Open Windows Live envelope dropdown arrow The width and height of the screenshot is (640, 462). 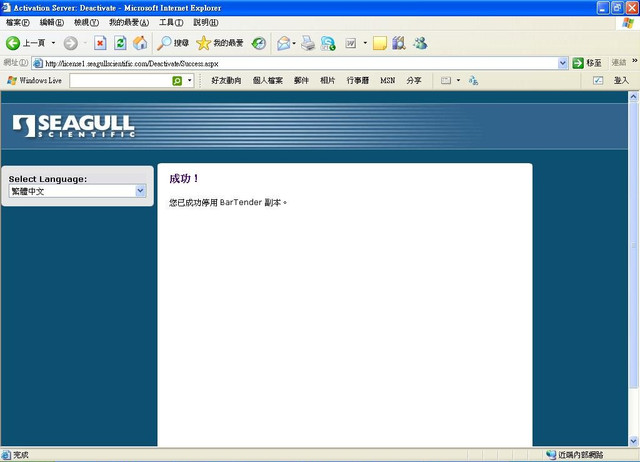458,80
